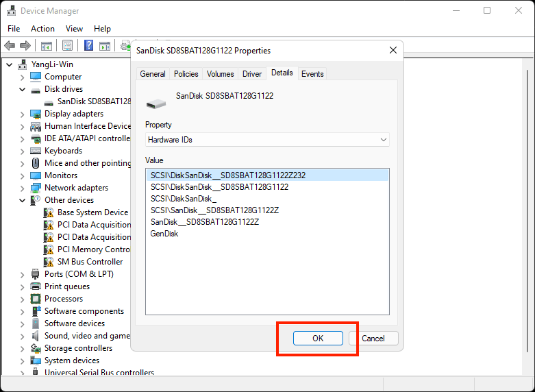Click the Sound, video and game speaker icon
Viewport: 535px width, 392px height.
click(x=36, y=336)
